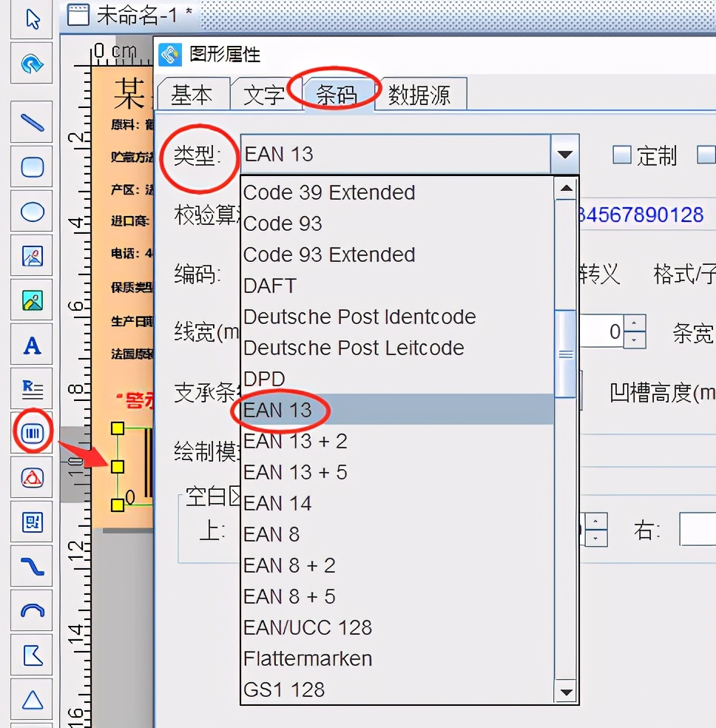The height and width of the screenshot is (728, 716).
Task: Select the straight line drawing tool
Action: coord(32,122)
